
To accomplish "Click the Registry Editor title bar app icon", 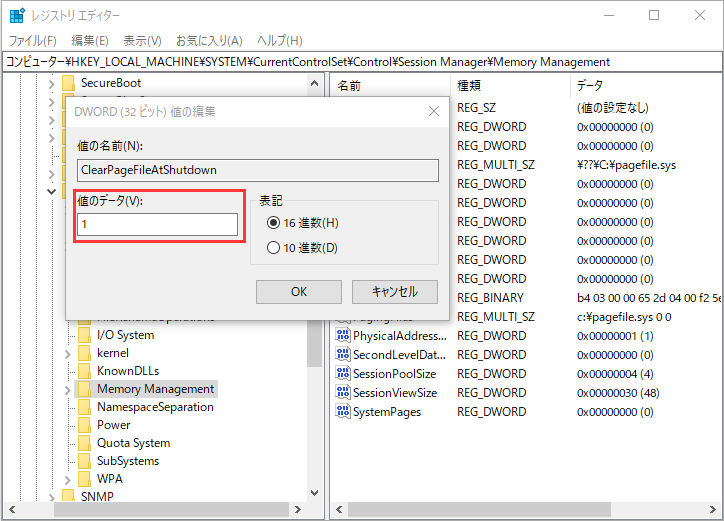I will [x=17, y=16].
